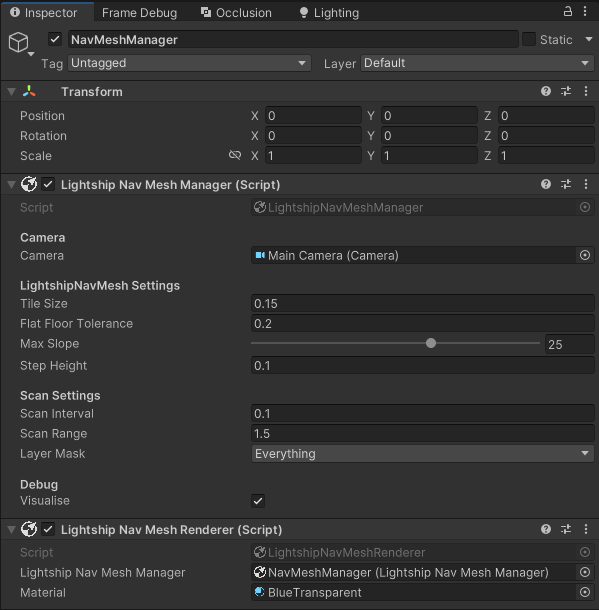Edit Scan Range value 1.5
Image resolution: width=599 pixels, height=610 pixels.
pyautogui.click(x=422, y=433)
